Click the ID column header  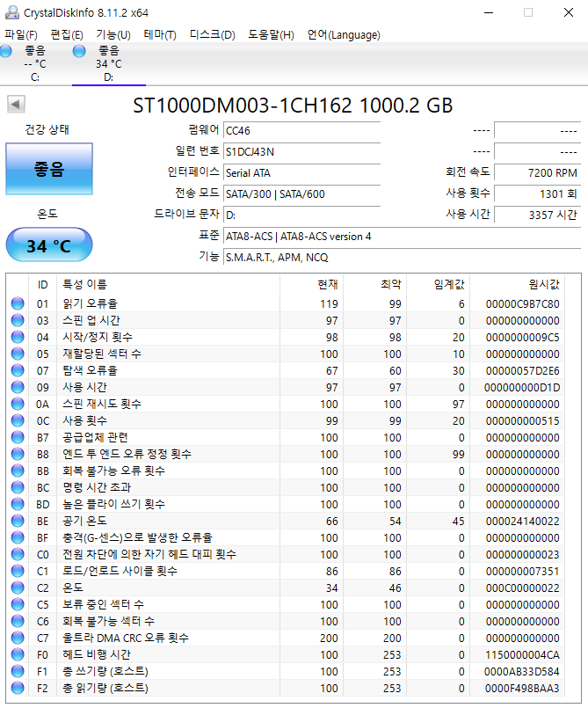click(x=42, y=284)
